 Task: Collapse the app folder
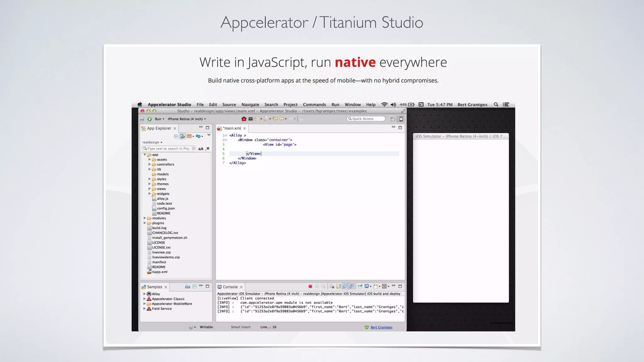[x=145, y=155]
